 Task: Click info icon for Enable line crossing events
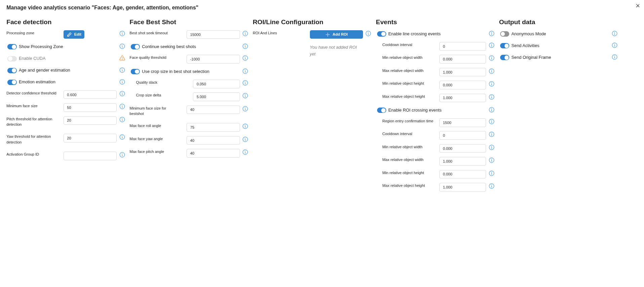coord(491,34)
